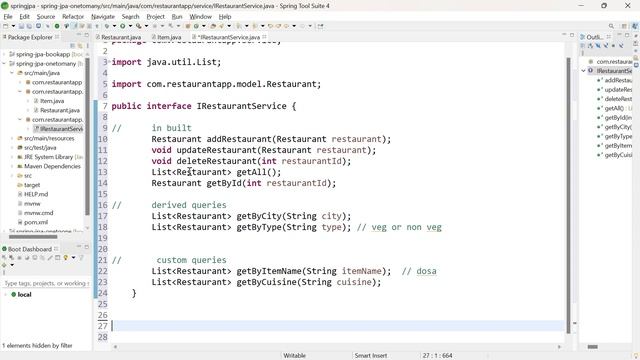Minimize the Boot Dashboard panel
640x360 pixels.
coord(79,247)
